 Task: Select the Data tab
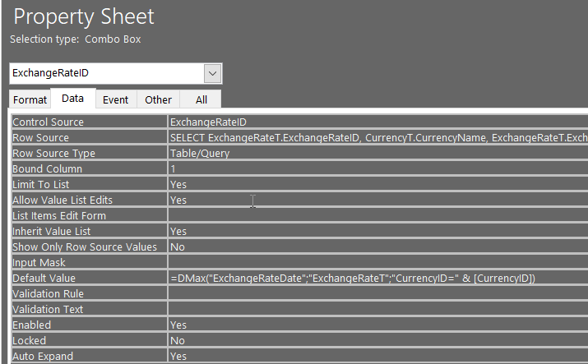tap(72, 99)
